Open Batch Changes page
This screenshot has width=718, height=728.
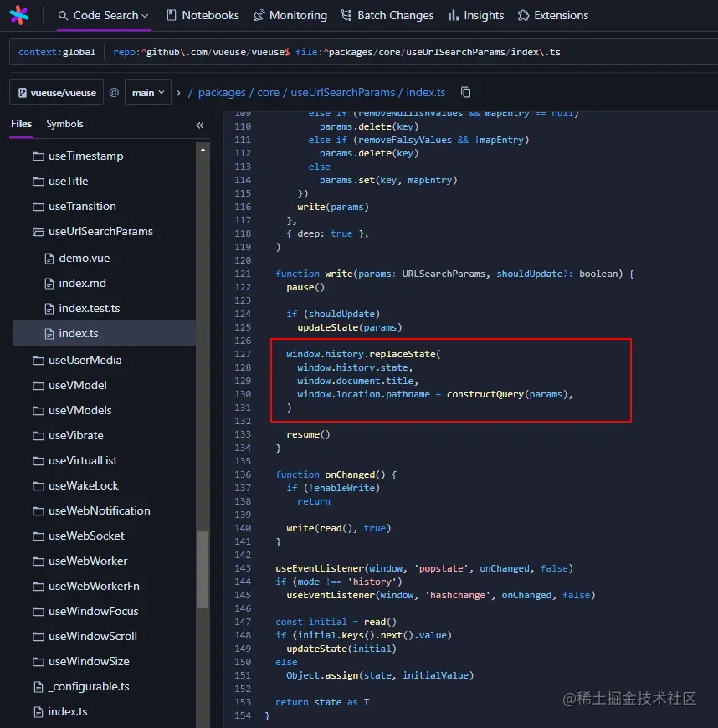[387, 15]
